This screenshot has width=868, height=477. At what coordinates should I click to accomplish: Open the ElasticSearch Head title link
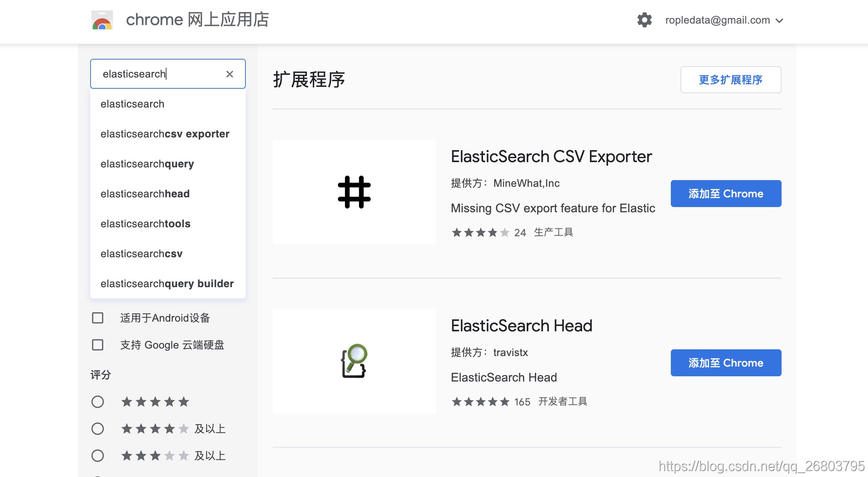[x=522, y=326]
